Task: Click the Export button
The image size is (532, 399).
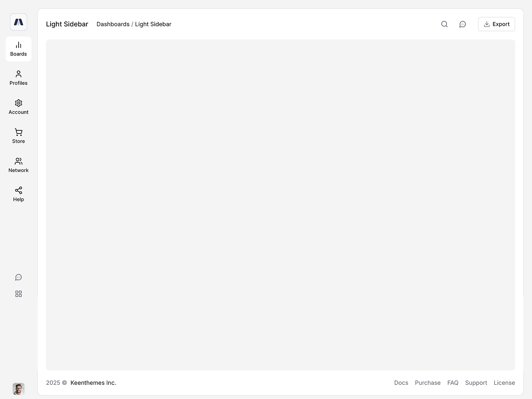Action: pos(496,24)
